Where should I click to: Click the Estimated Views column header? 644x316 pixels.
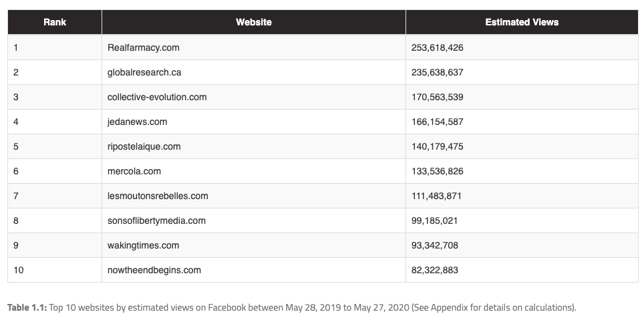click(x=522, y=22)
